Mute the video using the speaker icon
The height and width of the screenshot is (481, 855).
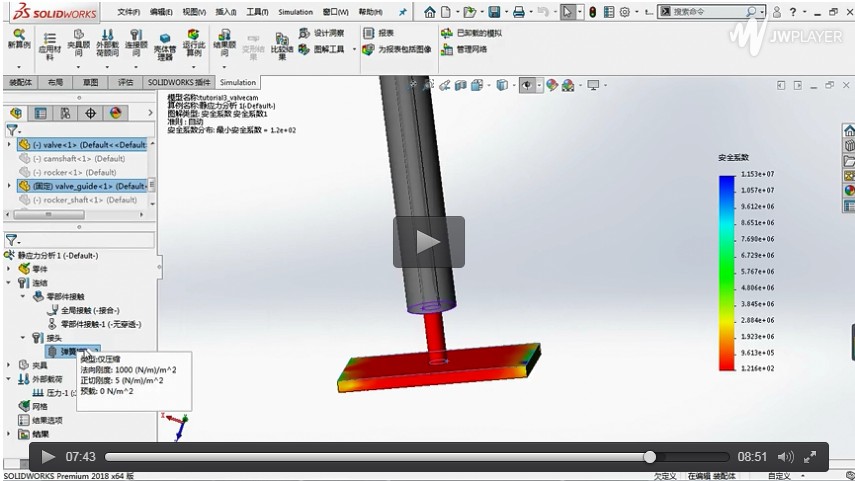pyautogui.click(x=786, y=457)
